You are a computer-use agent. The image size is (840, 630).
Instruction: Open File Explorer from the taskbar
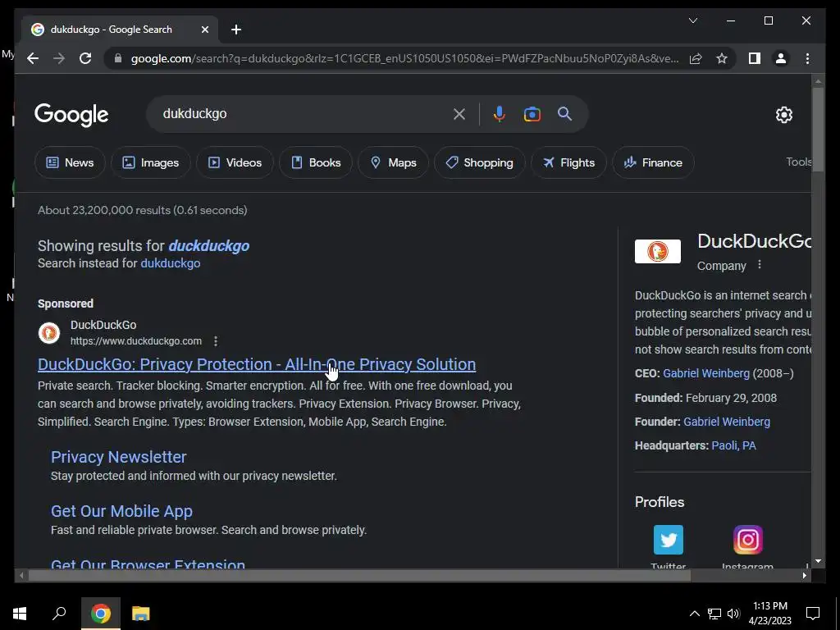tap(140, 614)
